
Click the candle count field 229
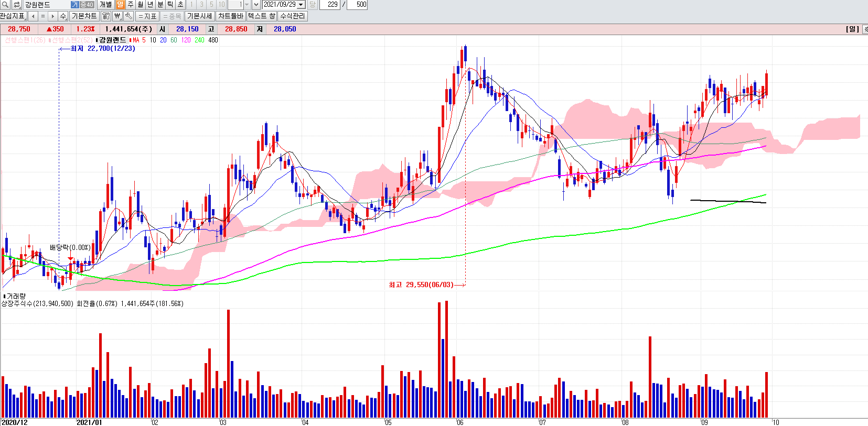[x=330, y=5]
